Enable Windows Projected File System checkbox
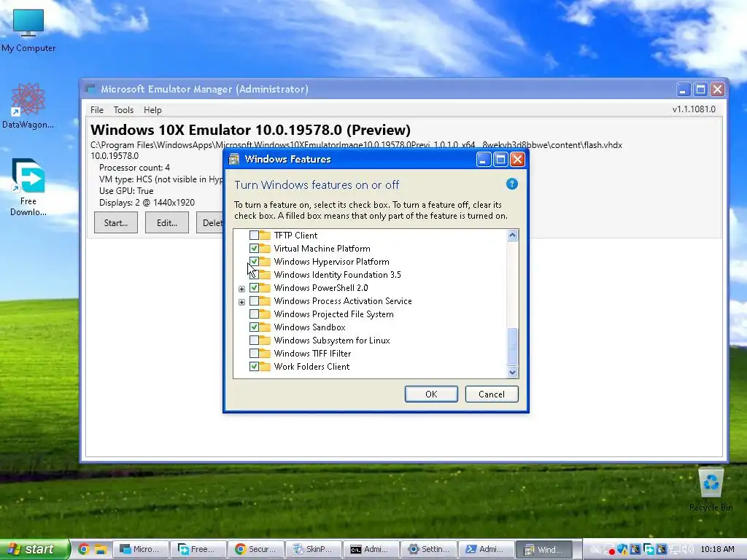 click(254, 314)
